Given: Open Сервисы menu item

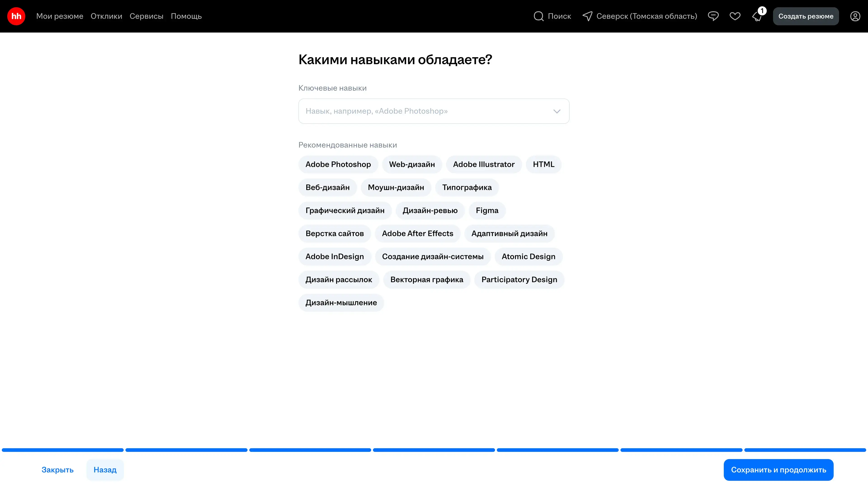Looking at the screenshot, I should tap(146, 16).
